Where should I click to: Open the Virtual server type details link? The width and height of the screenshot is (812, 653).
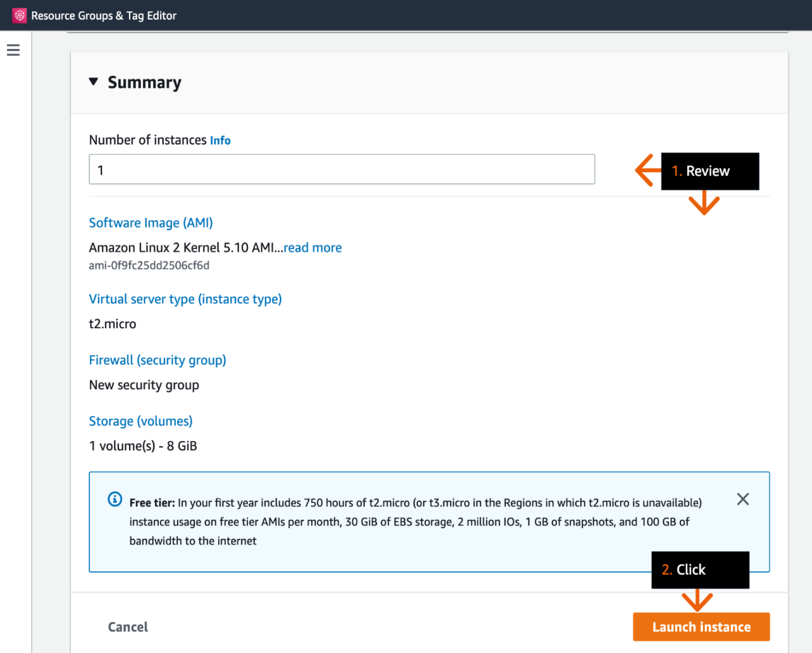tap(185, 298)
